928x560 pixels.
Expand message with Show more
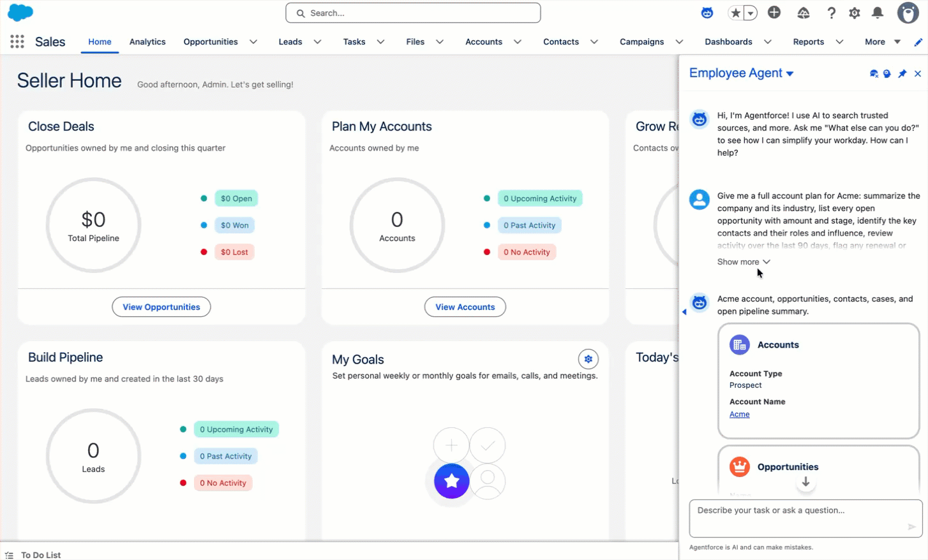click(744, 262)
